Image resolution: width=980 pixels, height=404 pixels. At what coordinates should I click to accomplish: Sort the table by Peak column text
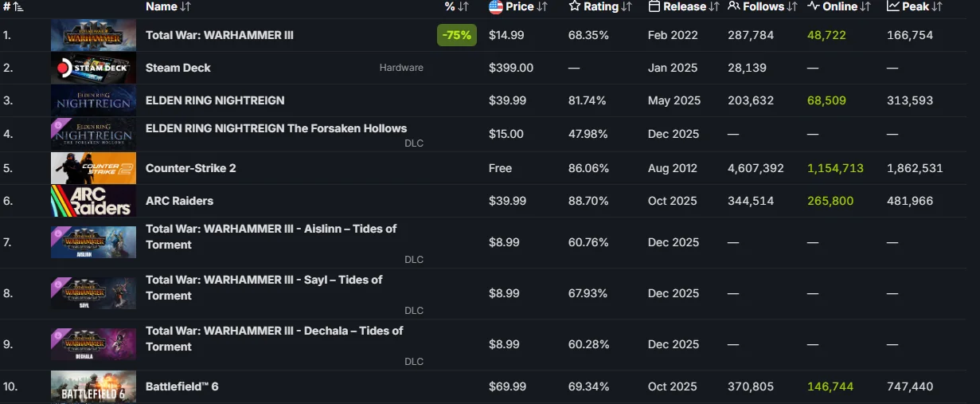915,6
